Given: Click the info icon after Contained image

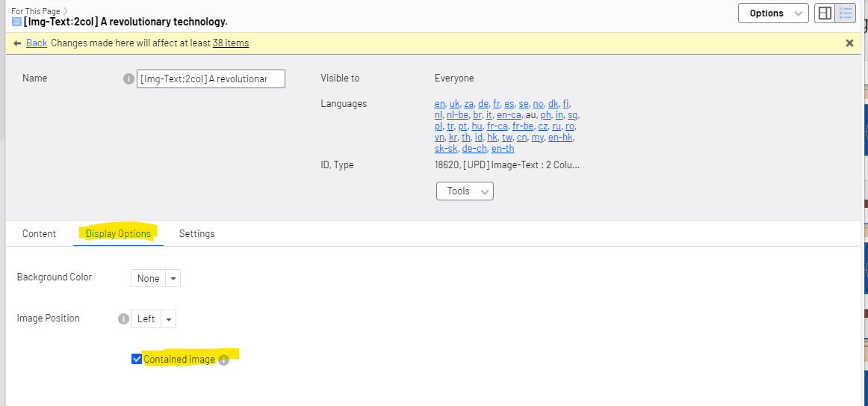Looking at the screenshot, I should [223, 360].
